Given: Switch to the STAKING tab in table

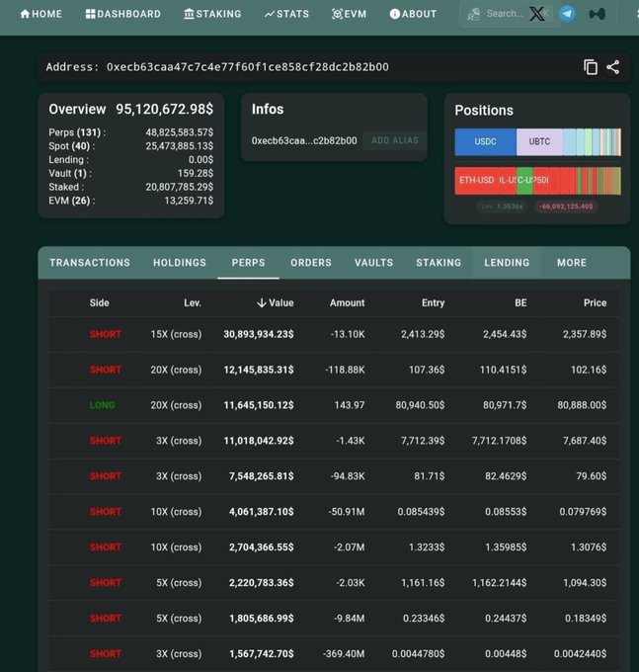Looking at the screenshot, I should click(439, 263).
